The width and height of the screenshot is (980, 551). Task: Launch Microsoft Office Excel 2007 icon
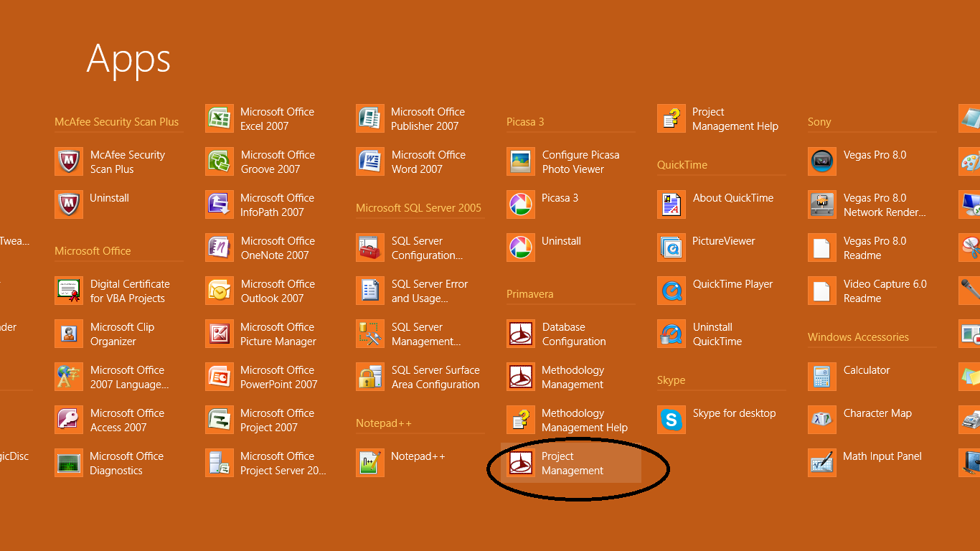[220, 118]
